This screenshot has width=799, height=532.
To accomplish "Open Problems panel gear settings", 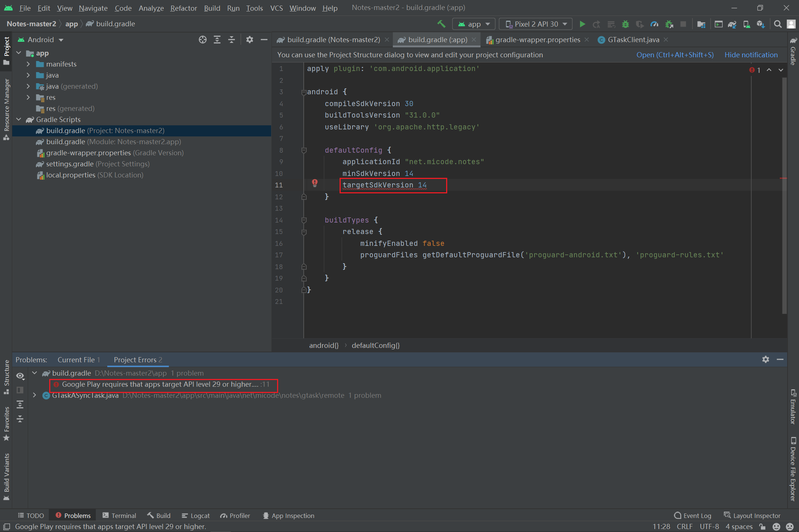I will point(766,359).
